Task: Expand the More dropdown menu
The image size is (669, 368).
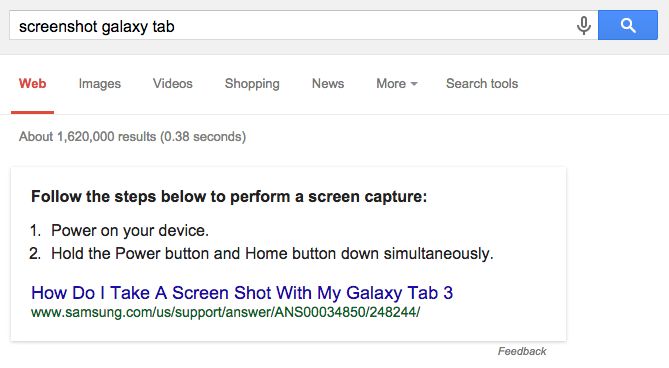Action: tap(396, 84)
